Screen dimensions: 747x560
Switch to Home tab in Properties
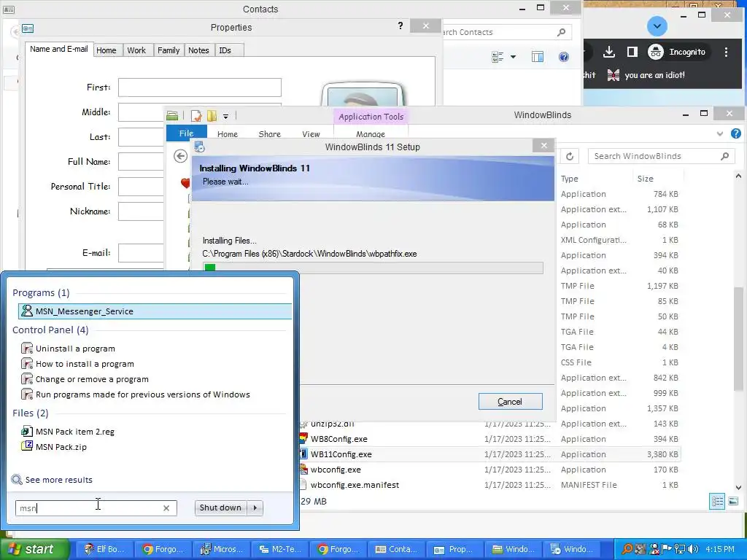click(107, 50)
